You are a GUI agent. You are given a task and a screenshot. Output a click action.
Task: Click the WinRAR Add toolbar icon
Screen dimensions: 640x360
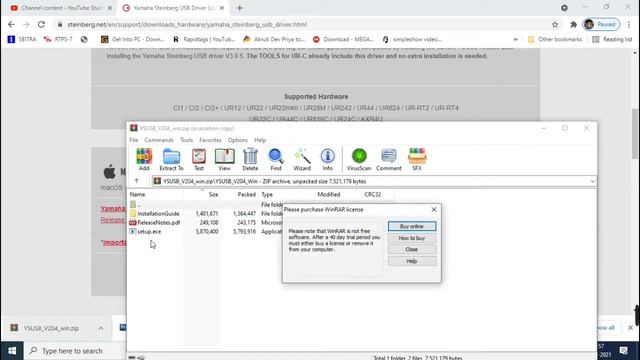[x=144, y=159]
